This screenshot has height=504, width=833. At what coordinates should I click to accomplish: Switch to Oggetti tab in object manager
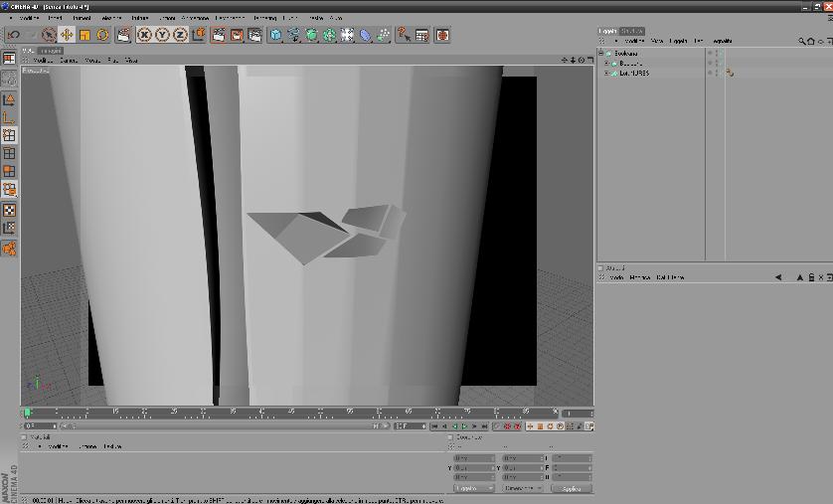(607, 31)
